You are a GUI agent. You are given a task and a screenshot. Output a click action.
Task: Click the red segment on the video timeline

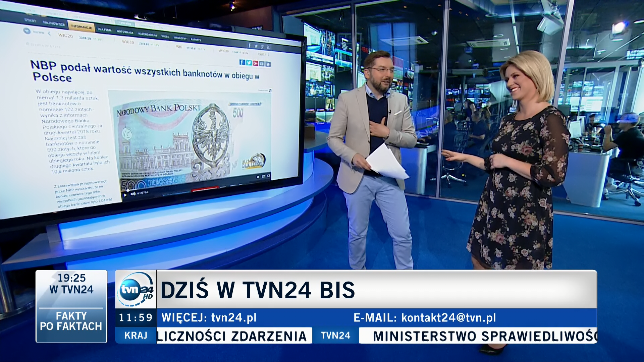pyautogui.click(x=205, y=189)
